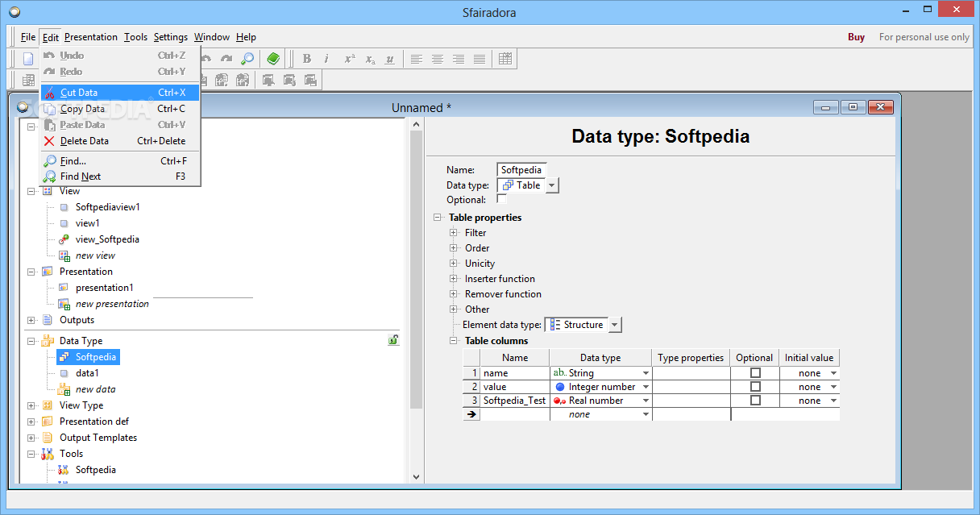Open the green book help icon

pos(273,59)
